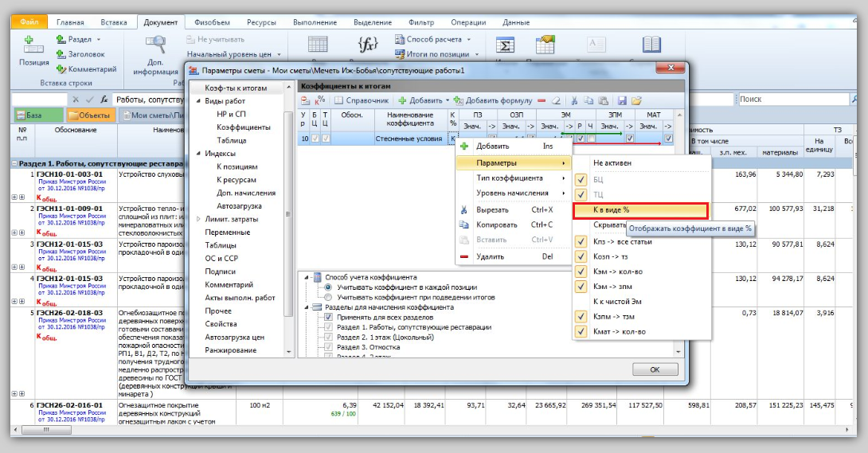Click the floppy disk save toolbar icon
868x453 pixels.
pyautogui.click(x=622, y=100)
